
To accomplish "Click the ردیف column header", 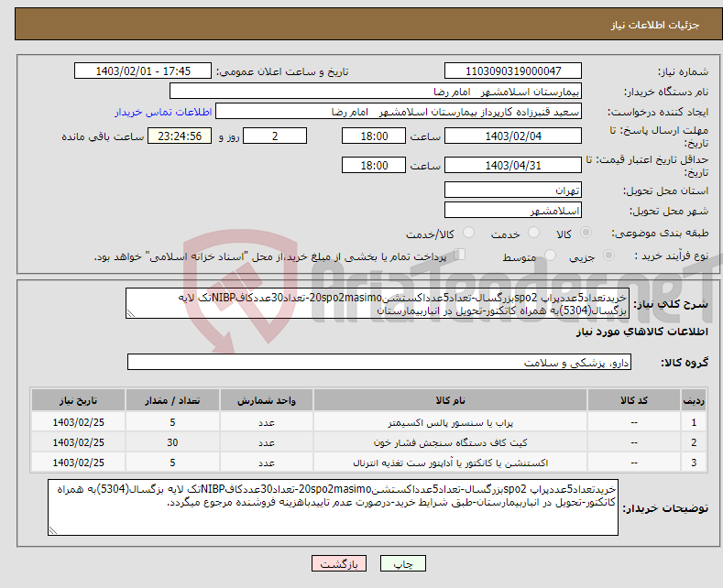I will [x=694, y=400].
